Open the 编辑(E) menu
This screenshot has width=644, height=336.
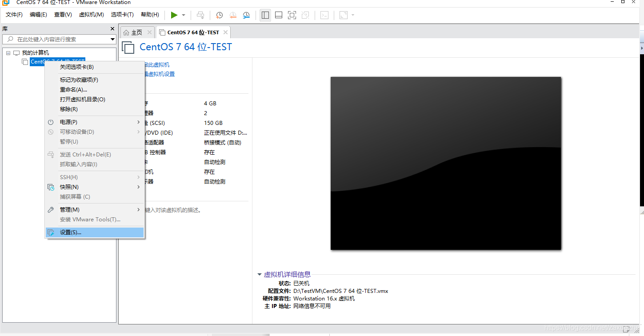38,15
